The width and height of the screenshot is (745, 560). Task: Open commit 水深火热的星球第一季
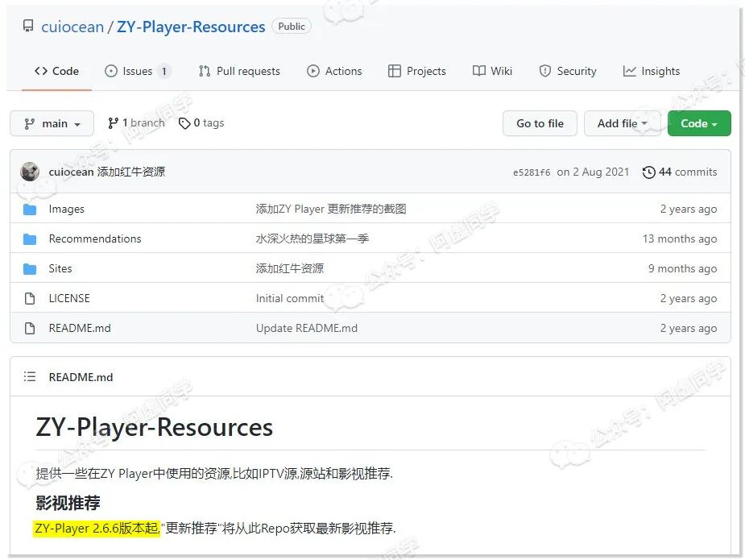pos(312,239)
